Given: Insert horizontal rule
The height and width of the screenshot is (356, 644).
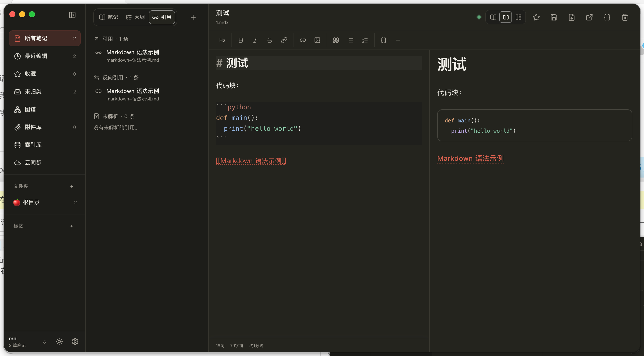Looking at the screenshot, I should (398, 40).
